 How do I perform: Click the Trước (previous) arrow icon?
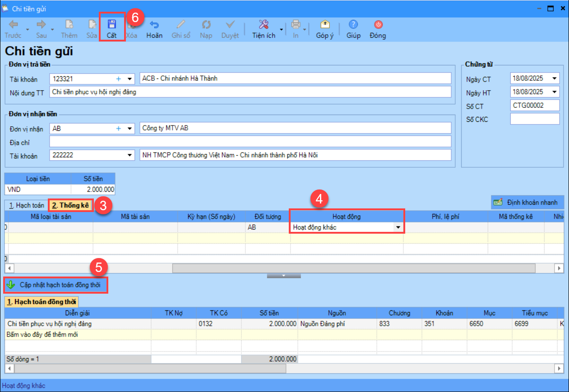[13, 25]
